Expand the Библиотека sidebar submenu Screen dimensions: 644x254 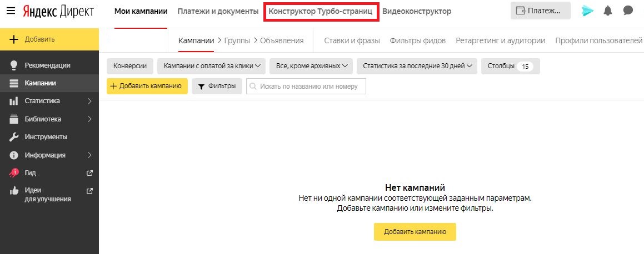pyautogui.click(x=90, y=119)
